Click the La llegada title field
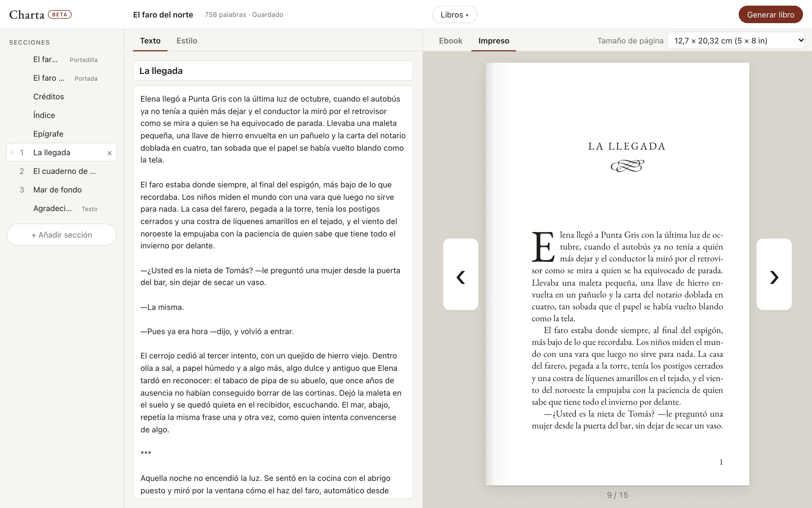 coord(273,71)
